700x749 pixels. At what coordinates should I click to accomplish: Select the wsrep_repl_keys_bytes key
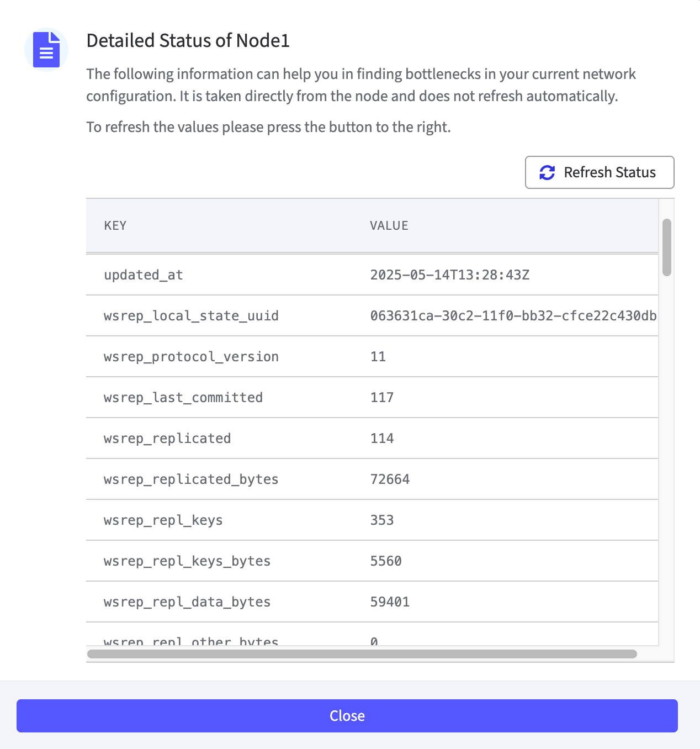187,561
